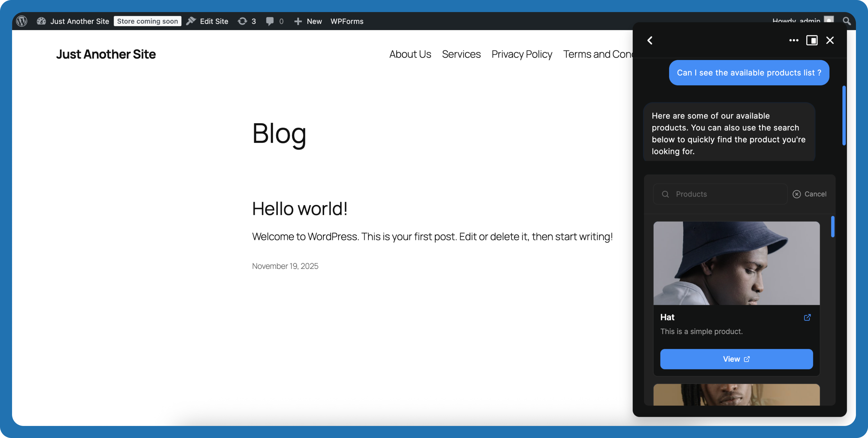Open chat more options ellipsis
Screen dimensions: 868x438
click(x=794, y=40)
